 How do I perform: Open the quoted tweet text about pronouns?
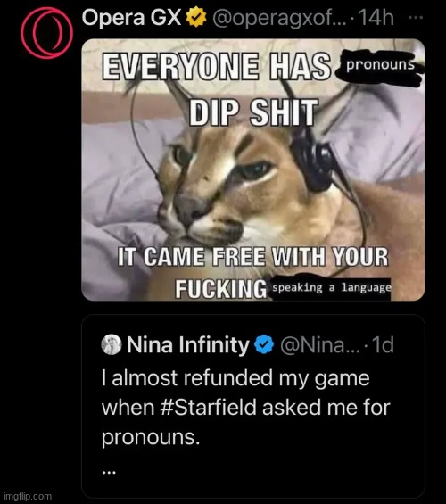(x=246, y=408)
